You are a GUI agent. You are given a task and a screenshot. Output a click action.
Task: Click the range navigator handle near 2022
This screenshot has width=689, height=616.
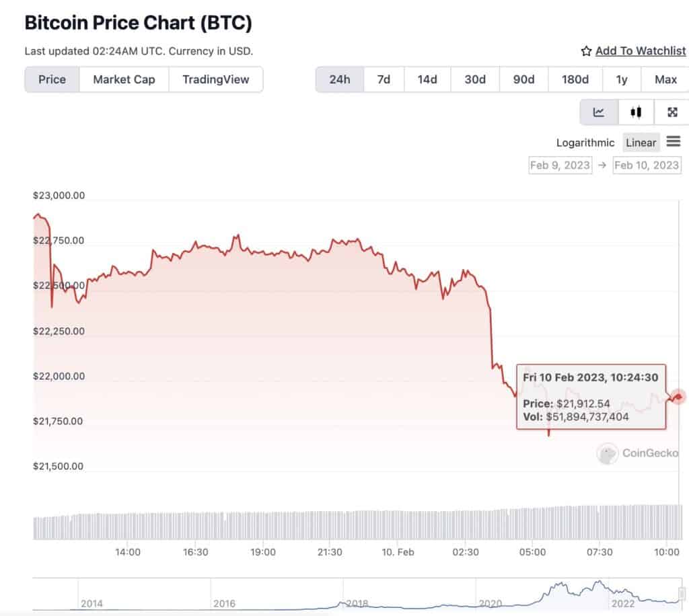tap(682, 594)
